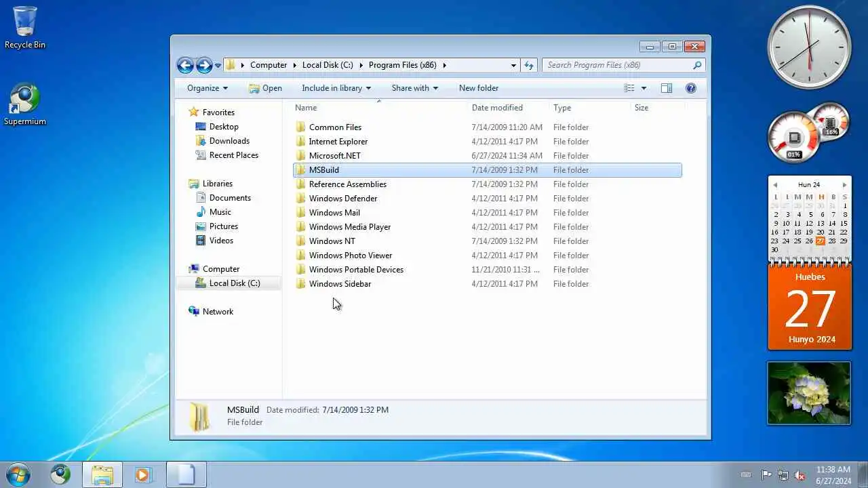Click the Supermium desktop shortcut

(25, 105)
